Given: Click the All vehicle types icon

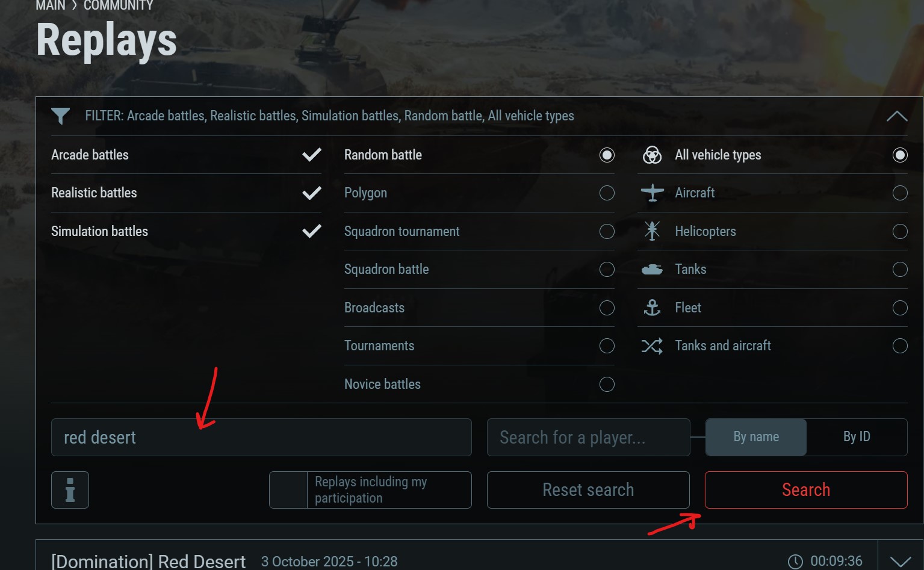Looking at the screenshot, I should coord(652,155).
